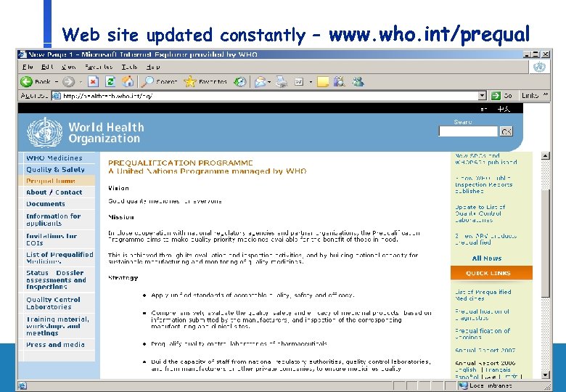Open List of Prequalified Medicines sidebar link
Screen dimensions: 566x392
click(60, 258)
